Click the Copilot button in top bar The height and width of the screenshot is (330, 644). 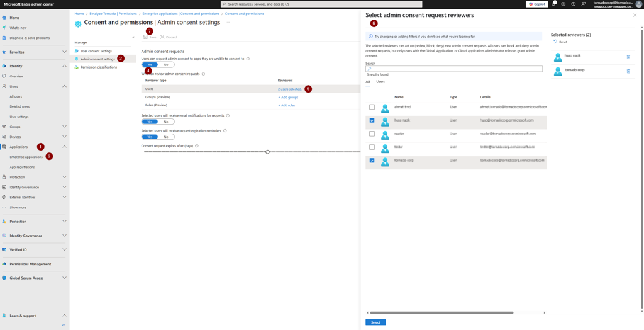[536, 4]
